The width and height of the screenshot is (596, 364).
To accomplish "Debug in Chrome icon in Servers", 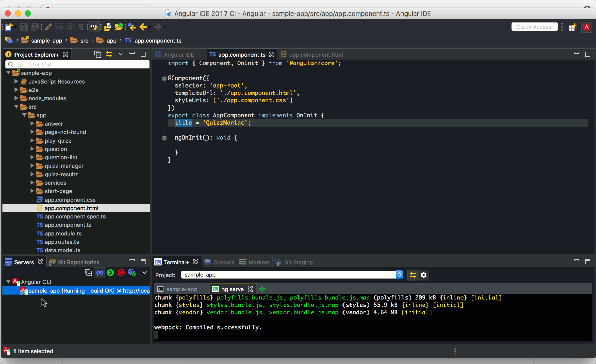I will click(132, 273).
